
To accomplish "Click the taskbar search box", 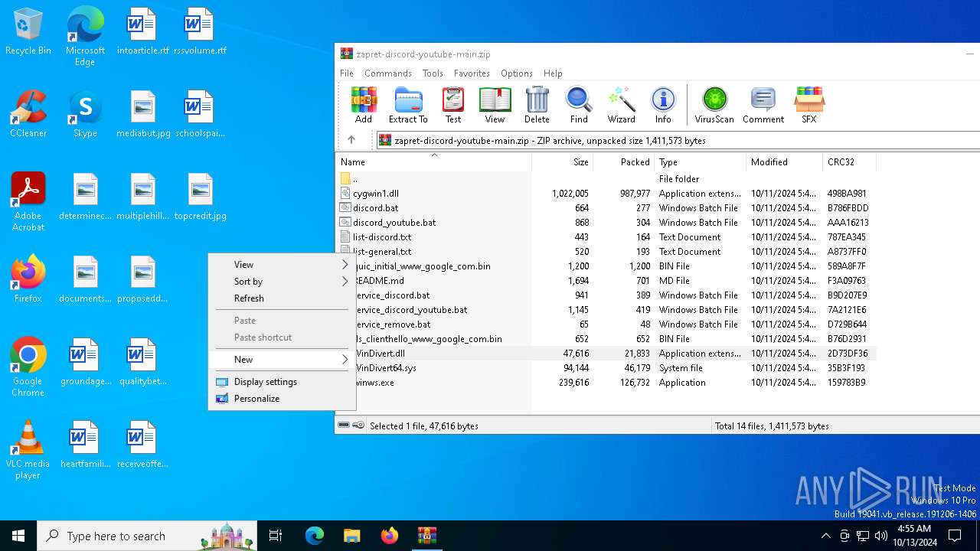I will [147, 536].
